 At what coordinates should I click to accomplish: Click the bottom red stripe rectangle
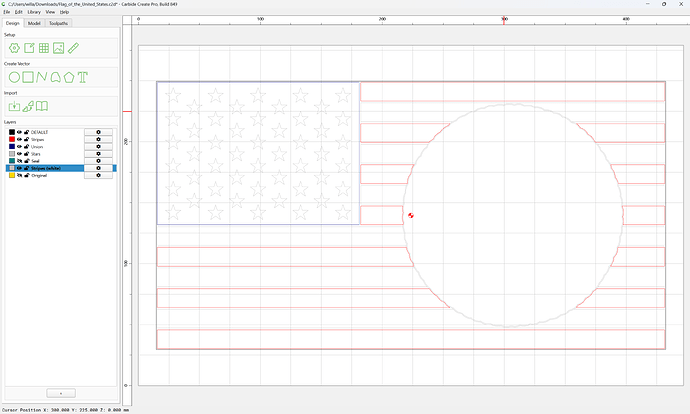411,339
